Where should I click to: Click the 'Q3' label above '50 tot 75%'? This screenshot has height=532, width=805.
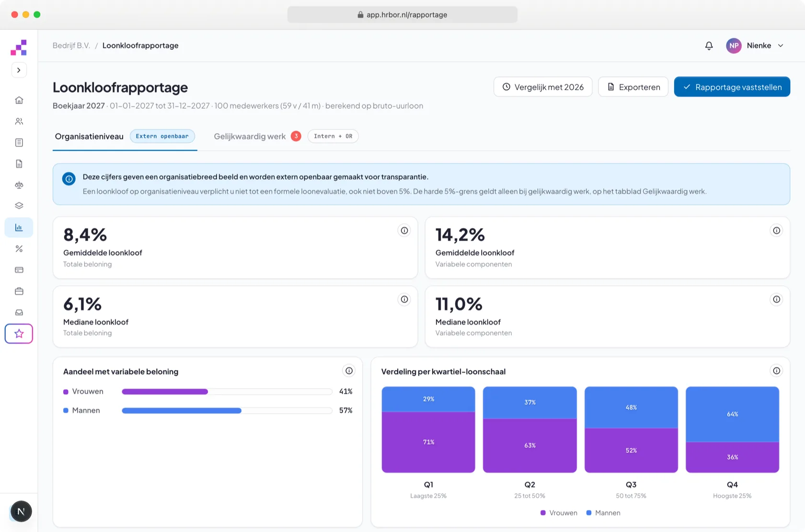[x=631, y=485]
